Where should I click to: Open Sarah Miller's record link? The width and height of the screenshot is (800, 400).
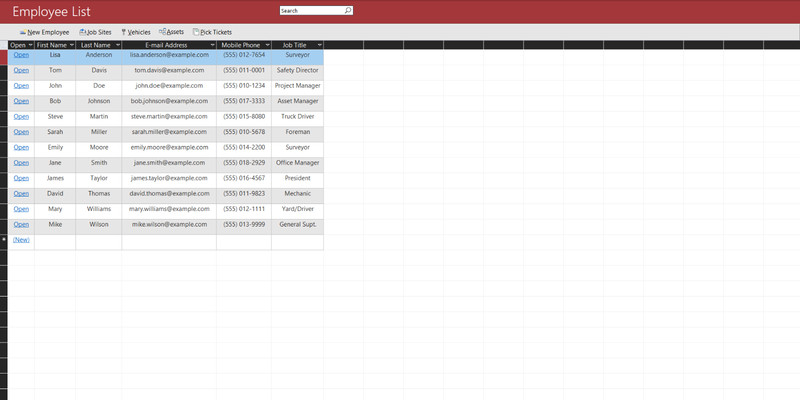(x=21, y=132)
